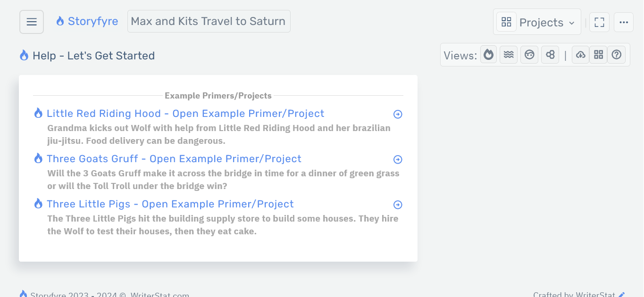Open the connections view icon next to the divider
This screenshot has height=297, width=644.
550,54
